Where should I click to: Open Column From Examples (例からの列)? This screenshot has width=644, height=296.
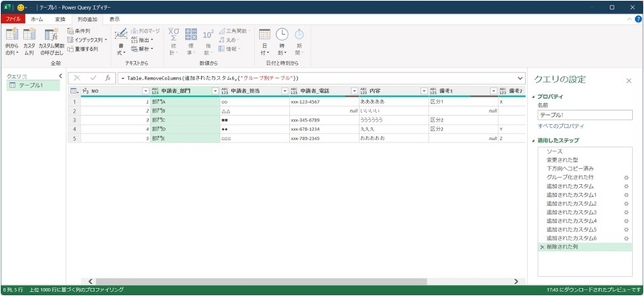click(11, 42)
